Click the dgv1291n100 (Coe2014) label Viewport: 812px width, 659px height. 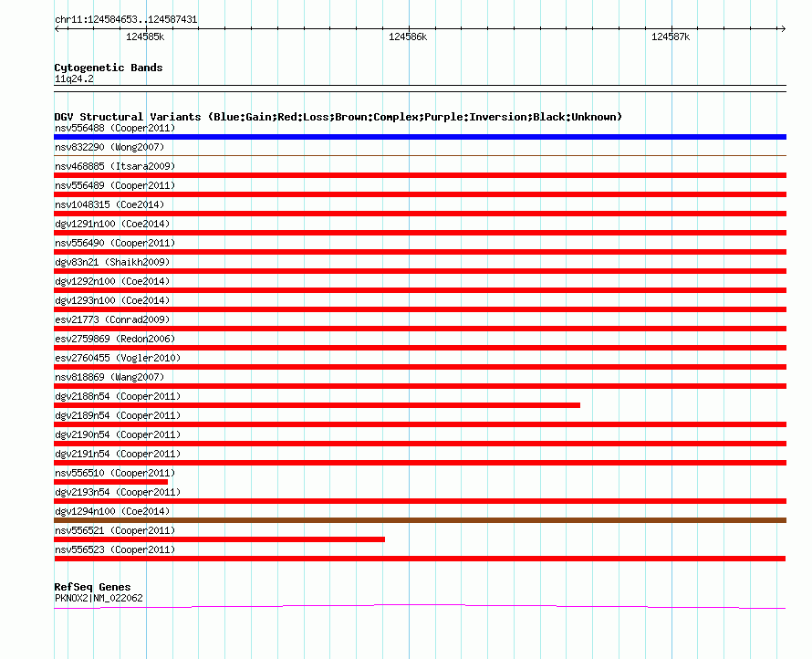(x=112, y=224)
